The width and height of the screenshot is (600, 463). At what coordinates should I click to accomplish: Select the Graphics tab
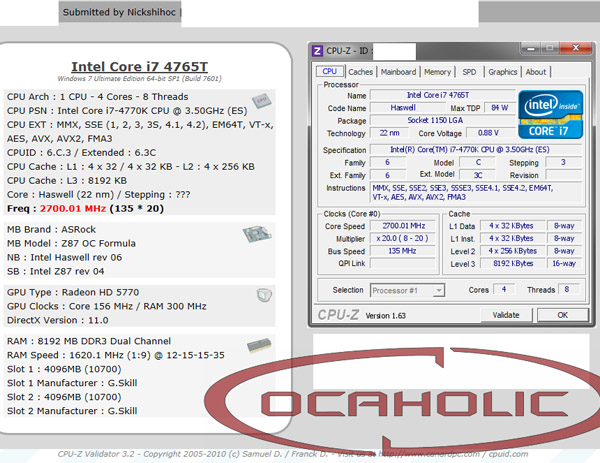click(x=503, y=72)
